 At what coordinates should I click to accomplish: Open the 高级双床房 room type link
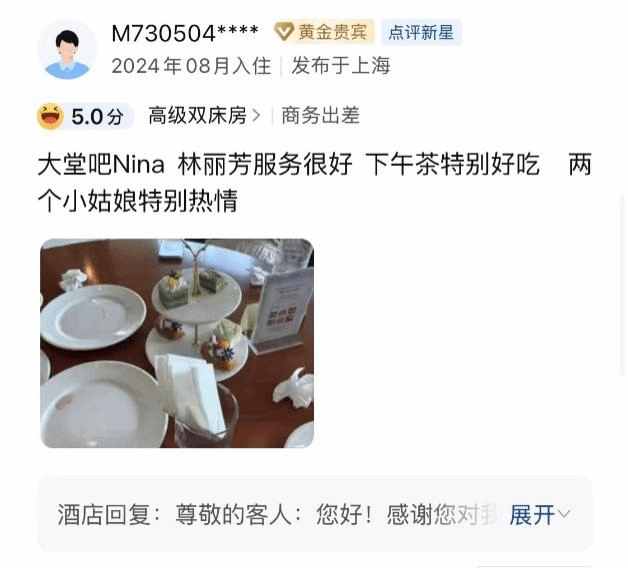coord(197,116)
